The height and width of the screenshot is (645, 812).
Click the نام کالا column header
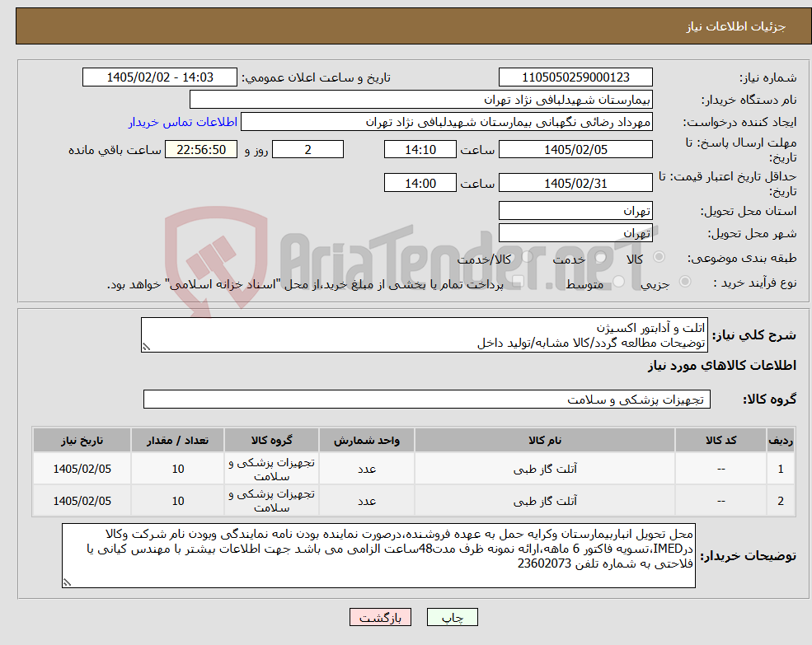pos(545,440)
